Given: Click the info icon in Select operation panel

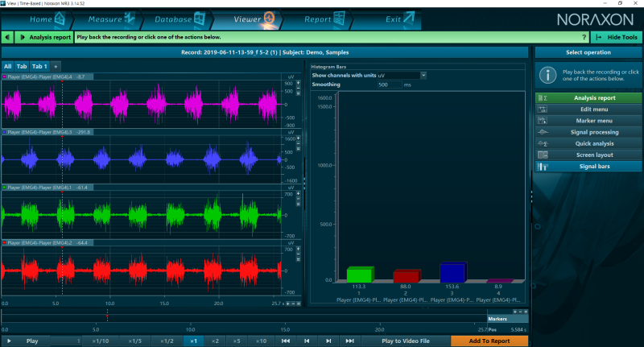Looking at the screenshot, I should pyautogui.click(x=547, y=75).
